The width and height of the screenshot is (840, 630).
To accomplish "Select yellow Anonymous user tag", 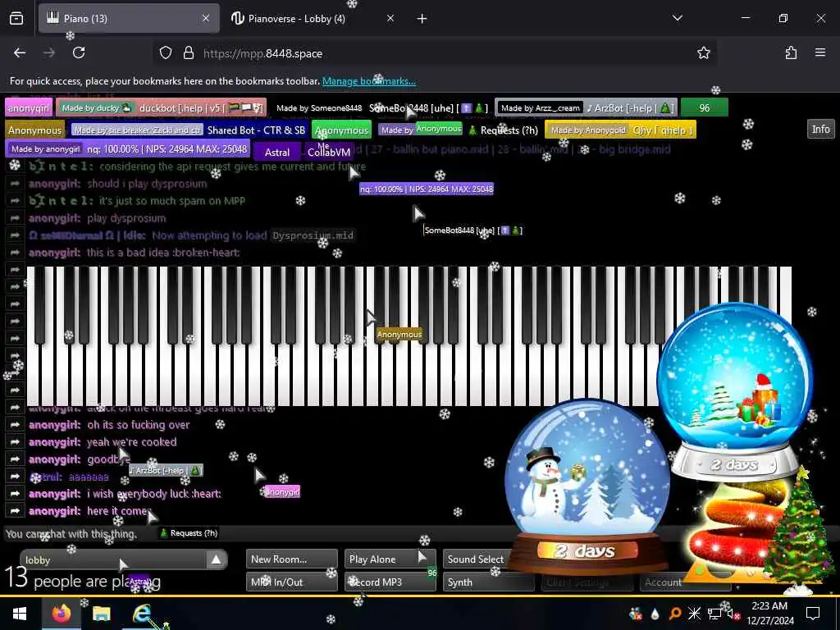I will tap(34, 130).
